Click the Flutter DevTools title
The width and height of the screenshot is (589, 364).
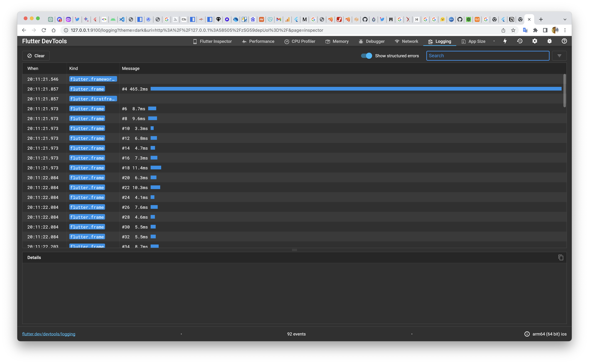pos(45,41)
